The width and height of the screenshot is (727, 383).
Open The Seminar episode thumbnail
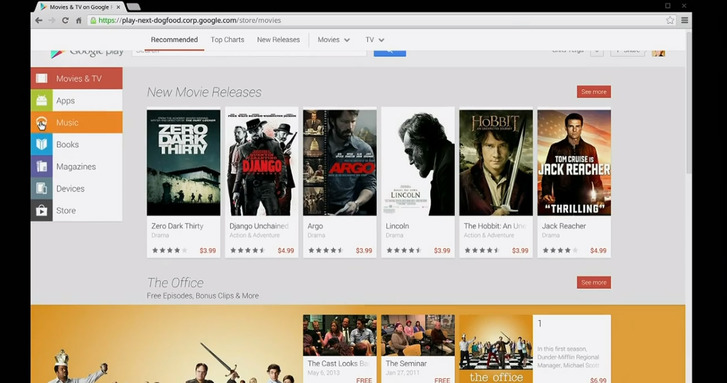tap(418, 336)
